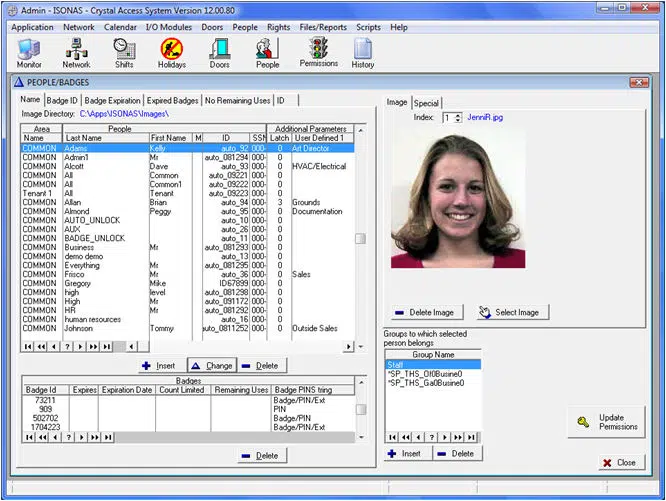Click the Change button under people list

point(210,366)
